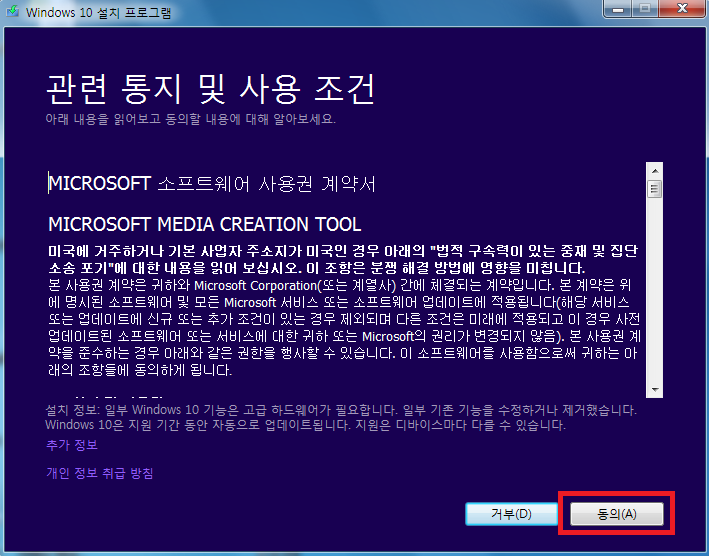Close the Windows 10 설치 프로그램 window
Image resolution: width=709 pixels, height=556 pixels.
pos(682,9)
